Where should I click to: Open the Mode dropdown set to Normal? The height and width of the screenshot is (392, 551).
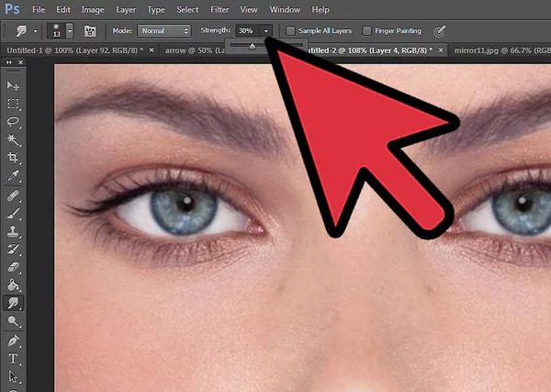(164, 31)
